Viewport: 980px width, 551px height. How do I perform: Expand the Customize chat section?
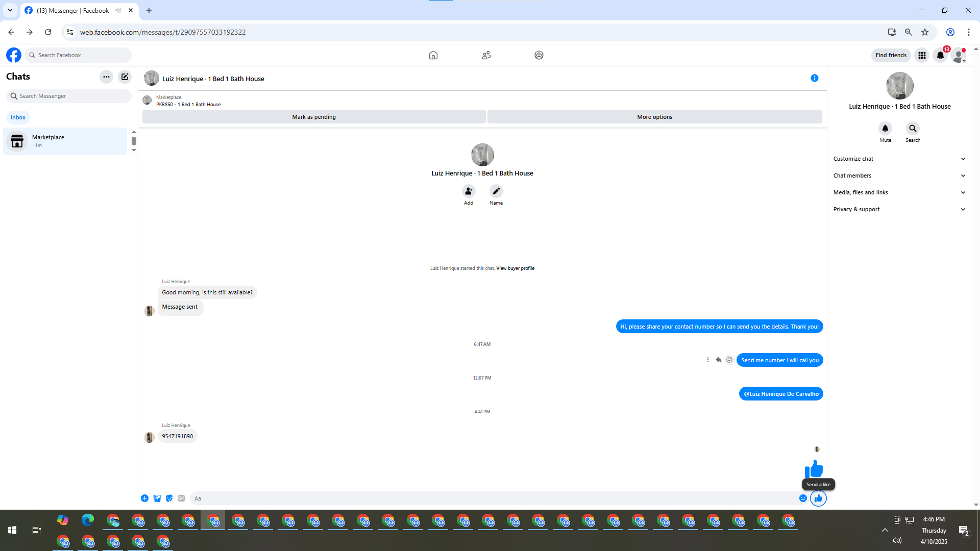click(899, 159)
